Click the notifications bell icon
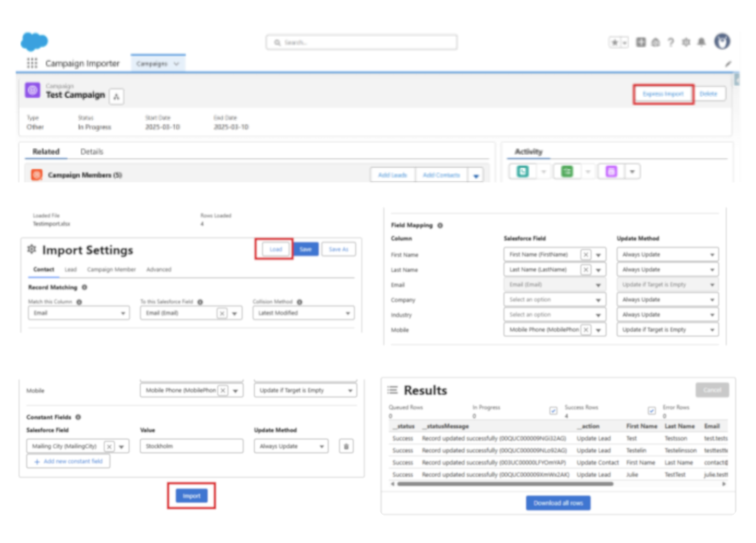756x543 pixels. pyautogui.click(x=701, y=42)
